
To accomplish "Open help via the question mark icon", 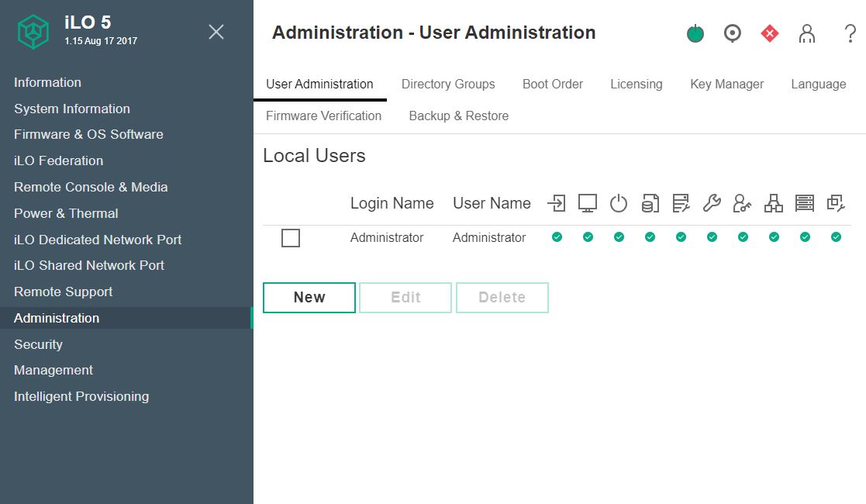I will (850, 33).
